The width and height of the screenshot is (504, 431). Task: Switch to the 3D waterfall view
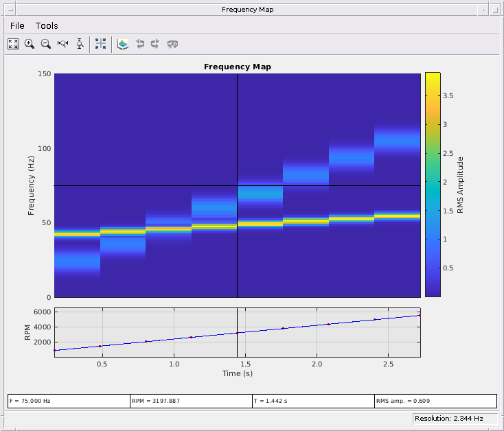[123, 44]
